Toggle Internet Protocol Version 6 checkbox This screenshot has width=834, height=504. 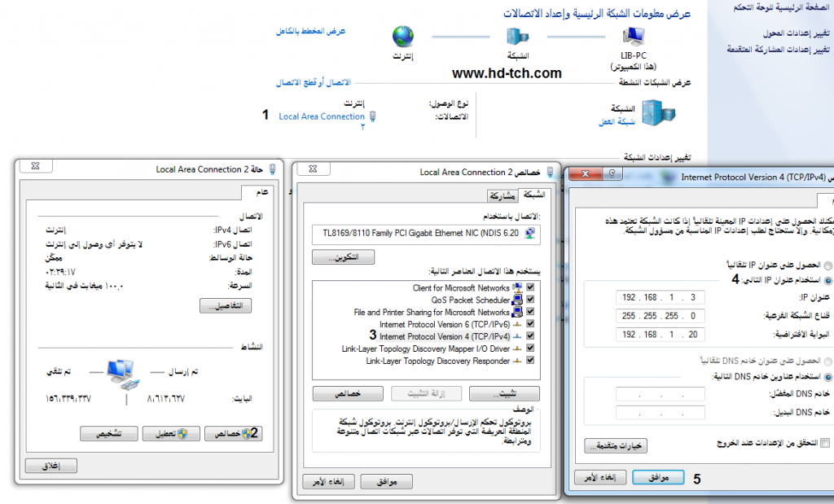coord(531,324)
